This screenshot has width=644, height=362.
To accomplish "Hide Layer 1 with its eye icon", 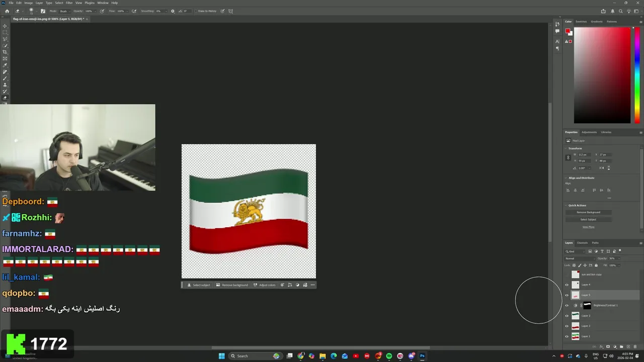I will click(567, 336).
